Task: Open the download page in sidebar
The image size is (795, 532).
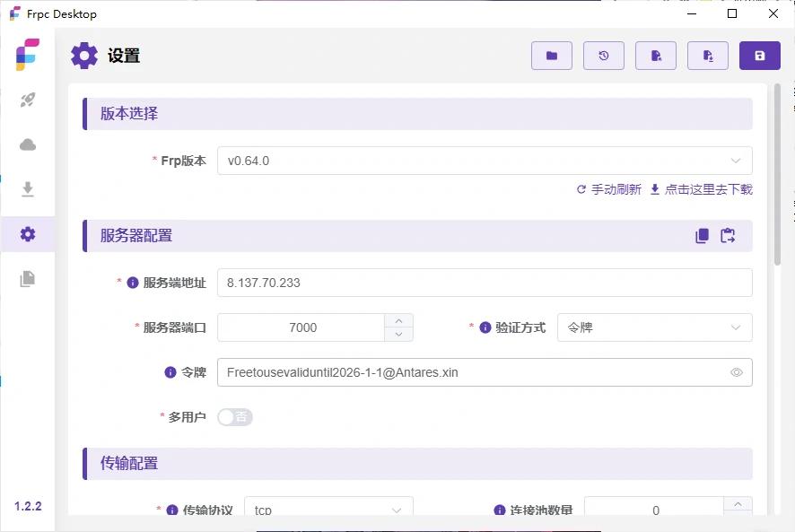Action: point(28,189)
